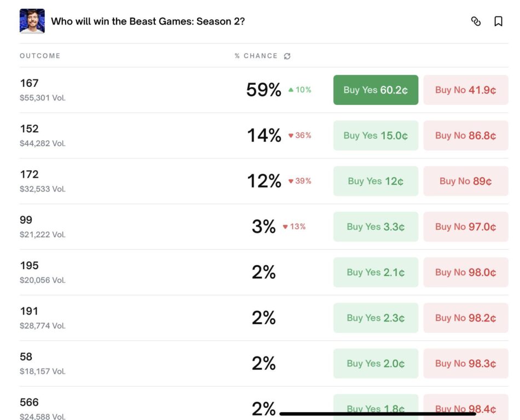This screenshot has height=420, width=520.
Task: Click the green up arrow beside 10%
Action: (291, 89)
